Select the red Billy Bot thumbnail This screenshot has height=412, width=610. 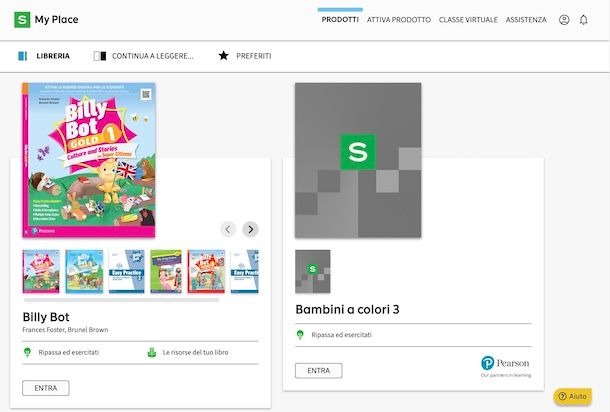point(206,271)
